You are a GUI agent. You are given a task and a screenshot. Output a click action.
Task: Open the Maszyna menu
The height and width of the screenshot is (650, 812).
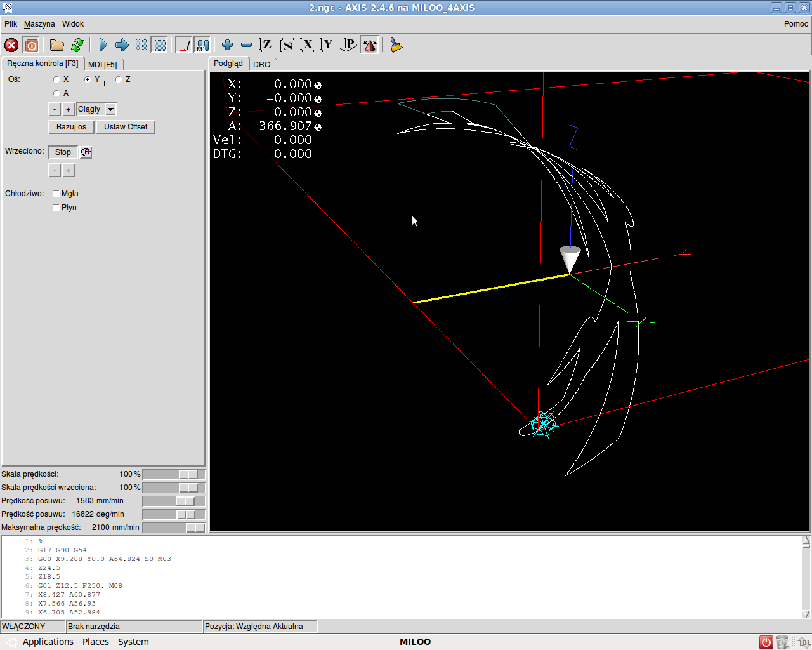[x=39, y=24]
